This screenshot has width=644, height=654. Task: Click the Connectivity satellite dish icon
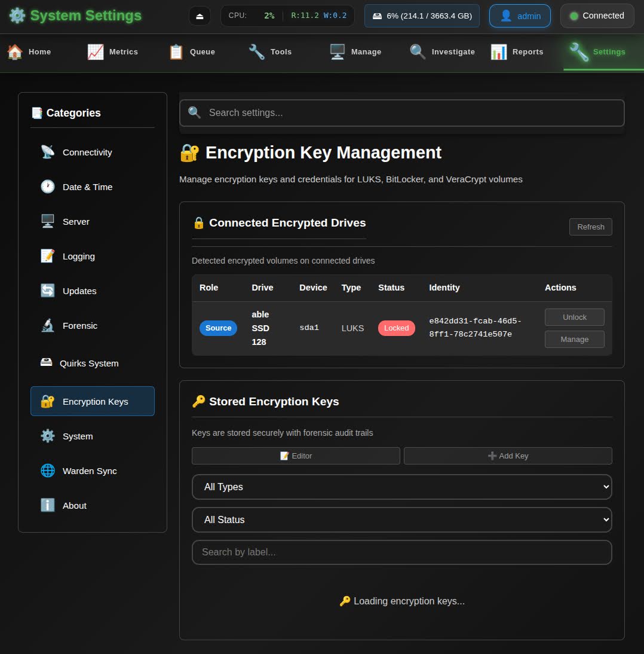click(x=48, y=152)
